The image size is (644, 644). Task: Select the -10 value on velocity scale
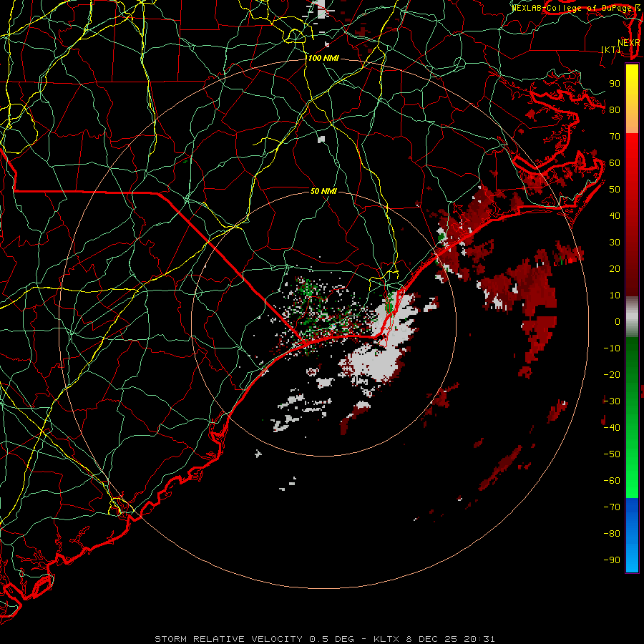[612, 348]
